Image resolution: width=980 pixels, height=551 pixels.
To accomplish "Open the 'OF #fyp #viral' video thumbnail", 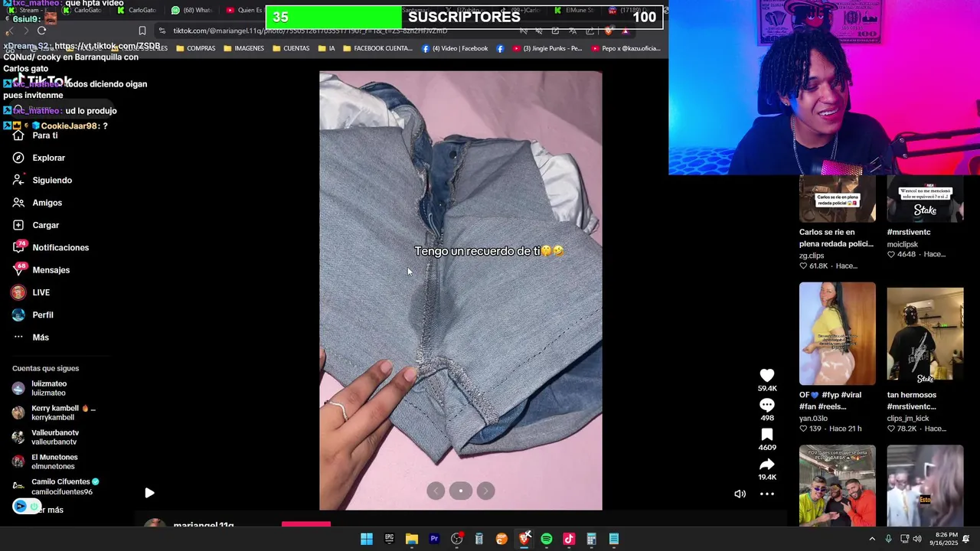I will [x=837, y=333].
